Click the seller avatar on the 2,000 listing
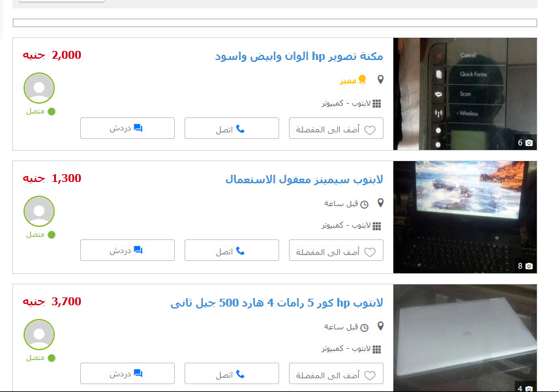This screenshot has height=392, width=559. (39, 88)
